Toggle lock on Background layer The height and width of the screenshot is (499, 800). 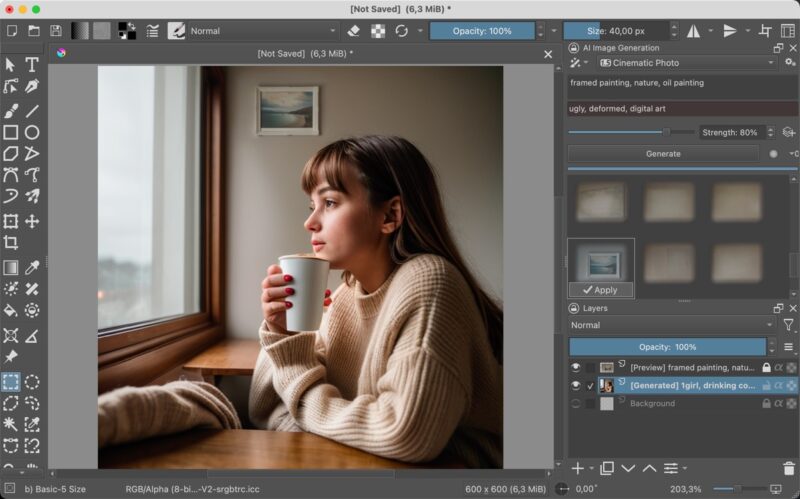(x=766, y=404)
